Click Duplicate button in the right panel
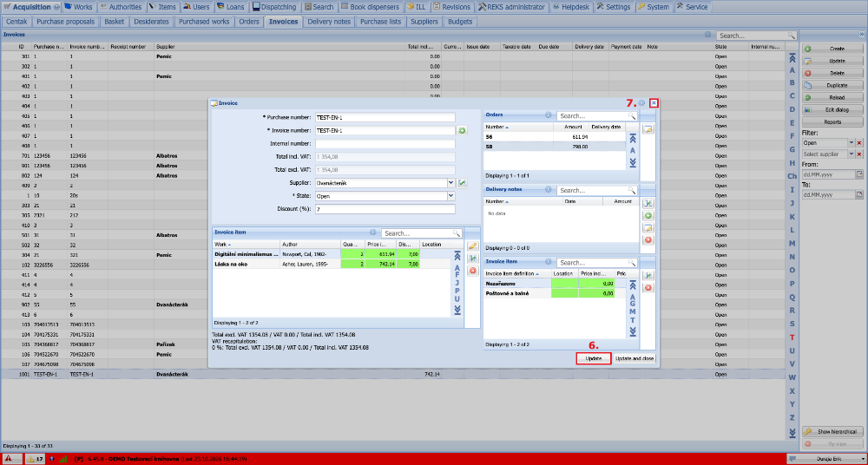Image resolution: width=868 pixels, height=465 pixels. click(x=832, y=85)
